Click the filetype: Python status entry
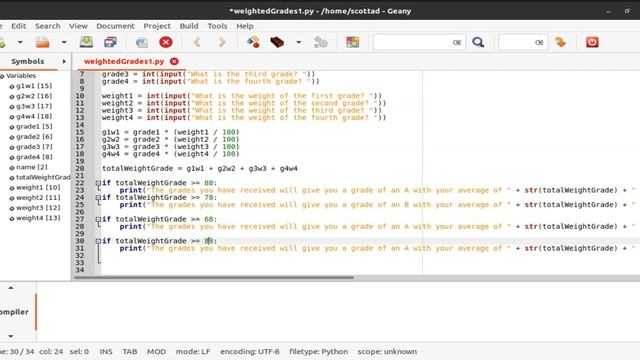The height and width of the screenshot is (360, 640). (x=318, y=351)
